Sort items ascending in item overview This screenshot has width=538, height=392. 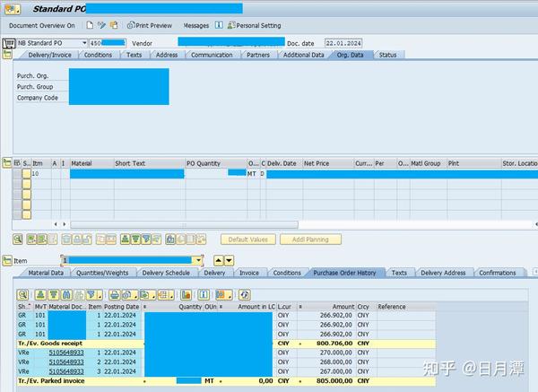click(x=126, y=239)
